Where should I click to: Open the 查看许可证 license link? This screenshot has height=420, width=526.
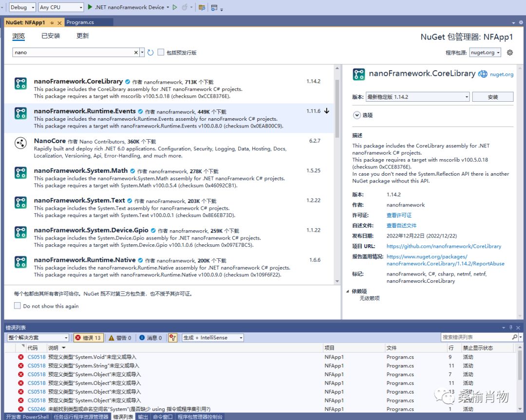[x=399, y=215]
